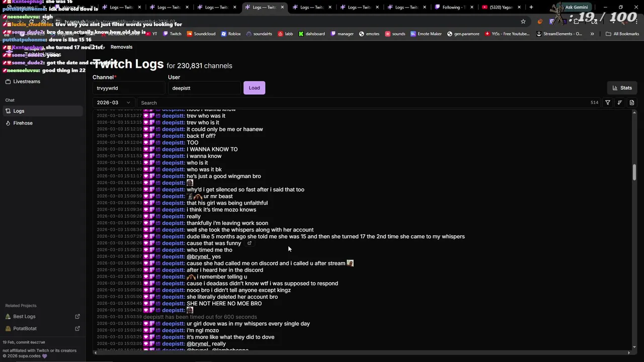Click message 'who timed me tho'

209,250
